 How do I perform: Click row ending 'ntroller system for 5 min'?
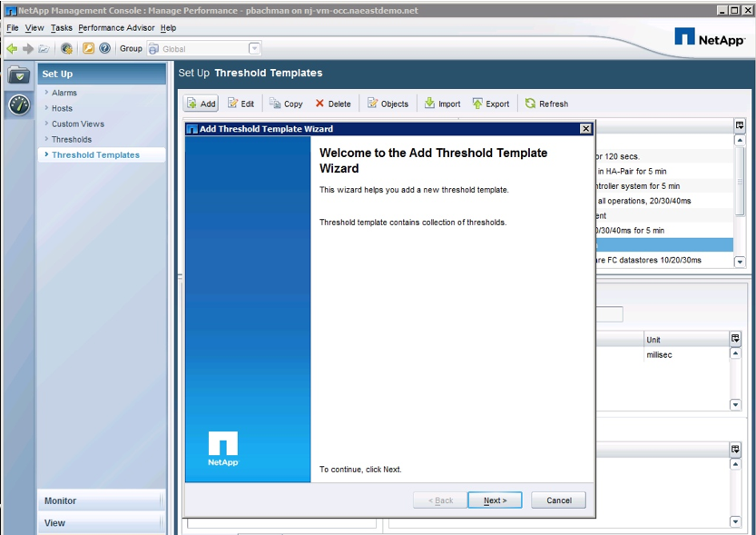(x=664, y=185)
